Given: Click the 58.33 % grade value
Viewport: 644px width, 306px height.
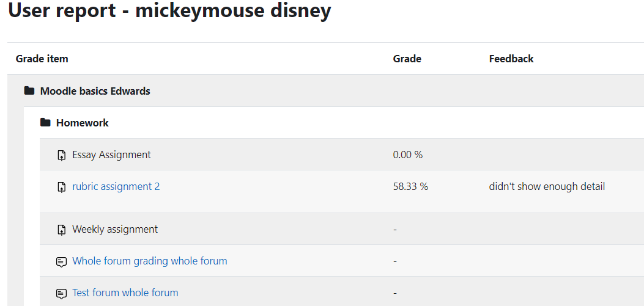Looking at the screenshot, I should [x=410, y=187].
